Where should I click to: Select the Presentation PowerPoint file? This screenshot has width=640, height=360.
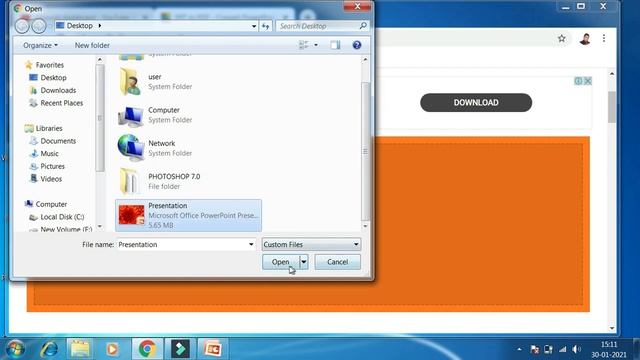pos(188,216)
